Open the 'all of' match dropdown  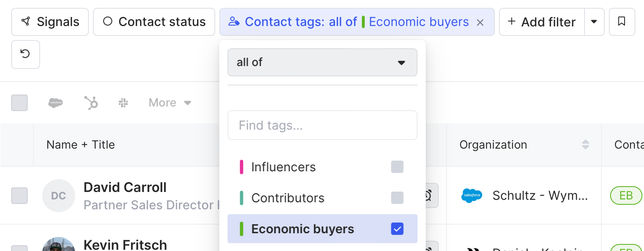322,62
